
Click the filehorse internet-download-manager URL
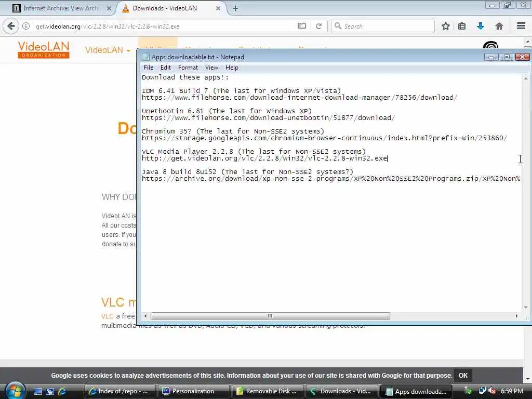click(x=300, y=98)
